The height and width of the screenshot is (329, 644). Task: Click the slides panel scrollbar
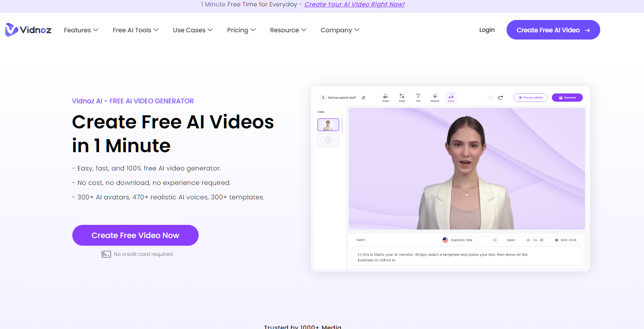pyautogui.click(x=342, y=126)
